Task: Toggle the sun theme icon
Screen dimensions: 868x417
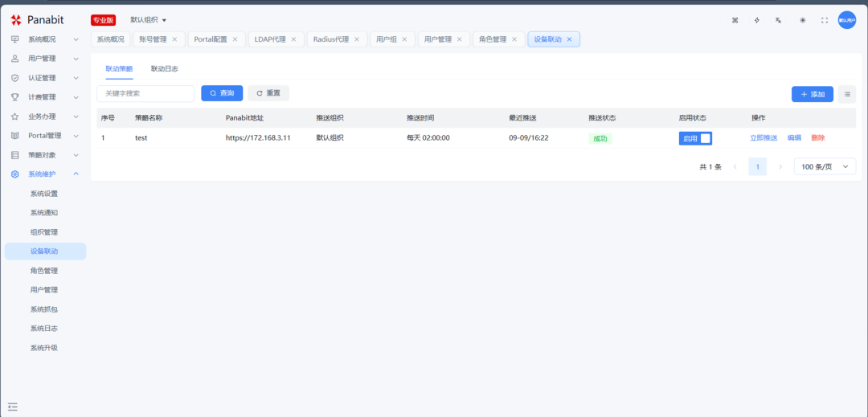Action: coord(803,20)
